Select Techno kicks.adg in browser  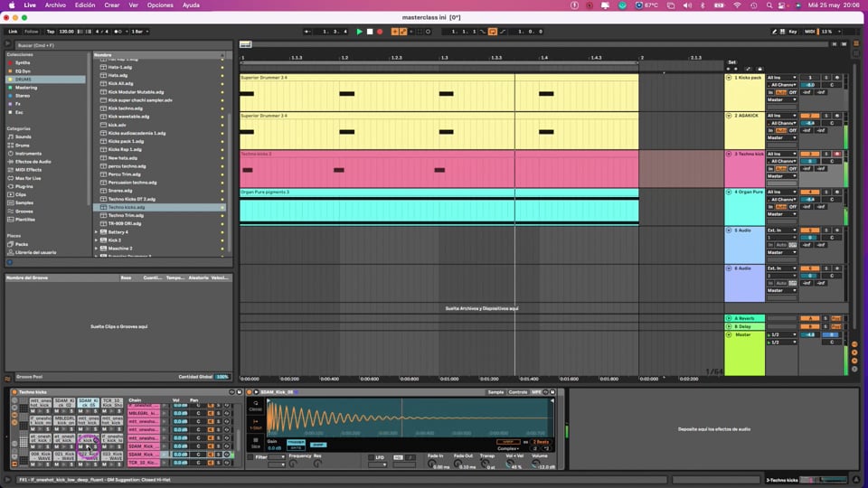[159, 208]
